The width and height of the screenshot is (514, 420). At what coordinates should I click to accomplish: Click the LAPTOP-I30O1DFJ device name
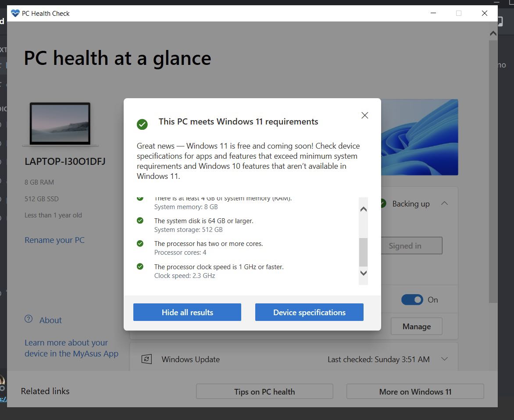pos(65,161)
